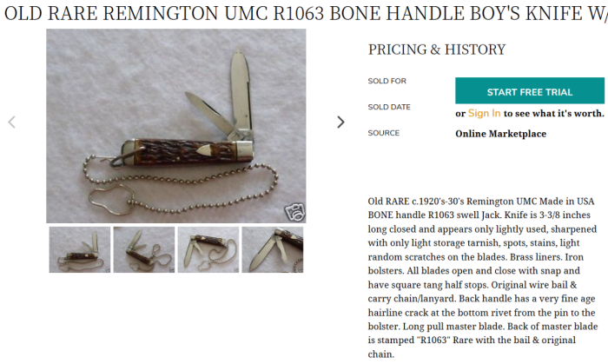608x364 pixels.
Task: Open the Sign In link
Action: (x=485, y=113)
